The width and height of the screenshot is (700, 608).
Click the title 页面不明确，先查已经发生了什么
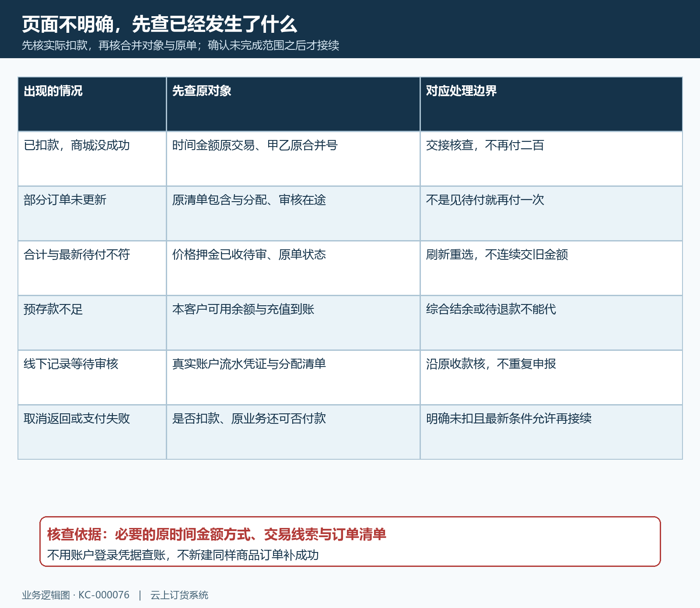[160, 24]
